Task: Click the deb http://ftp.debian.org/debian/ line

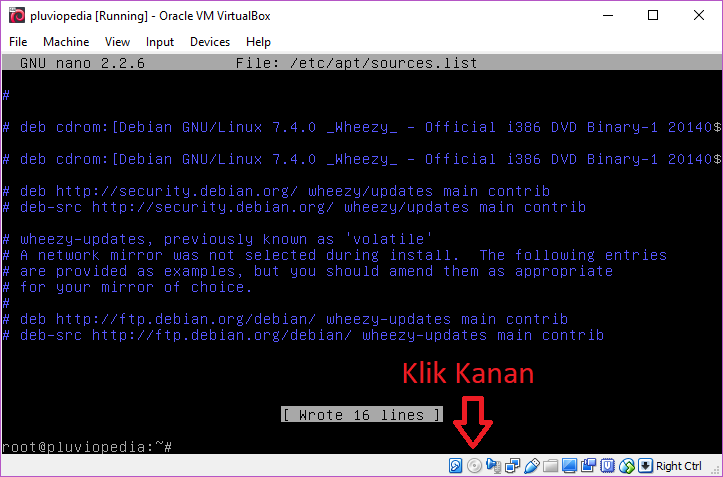Action: (x=285, y=319)
